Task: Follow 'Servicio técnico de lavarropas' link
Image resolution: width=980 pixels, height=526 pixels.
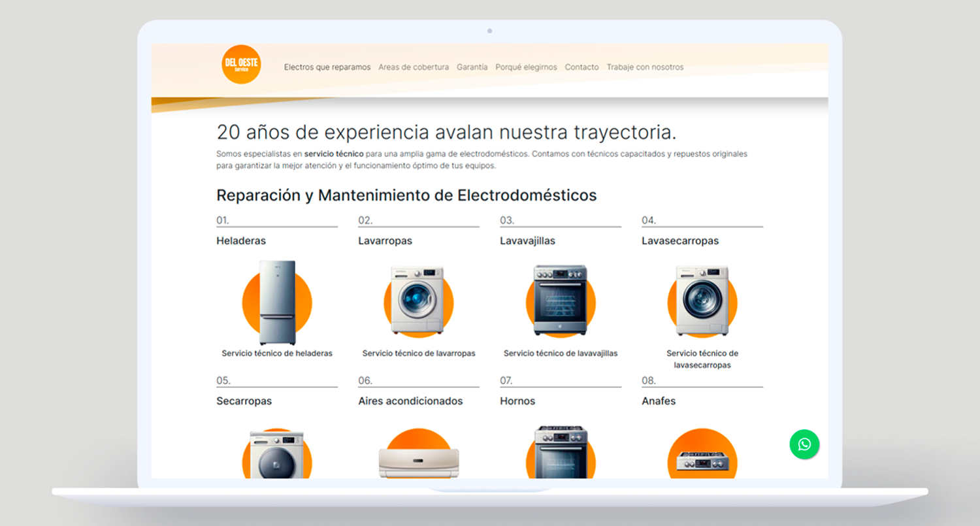Action: (x=419, y=353)
